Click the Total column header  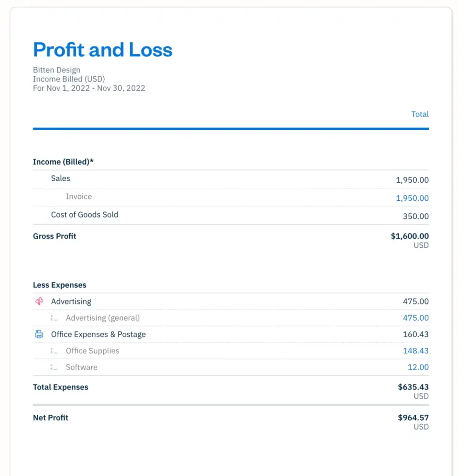(420, 114)
